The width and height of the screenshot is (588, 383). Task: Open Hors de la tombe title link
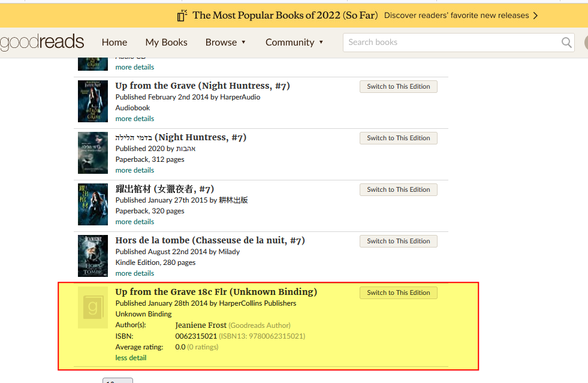pos(210,240)
